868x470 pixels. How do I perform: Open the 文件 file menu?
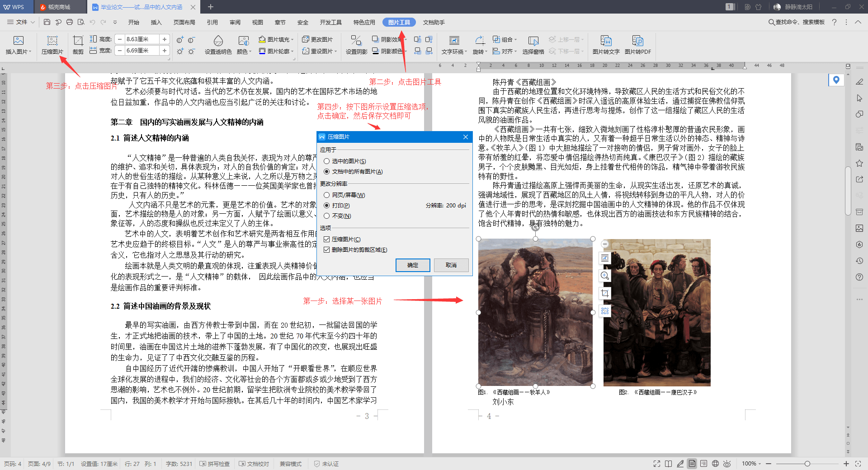(x=21, y=22)
